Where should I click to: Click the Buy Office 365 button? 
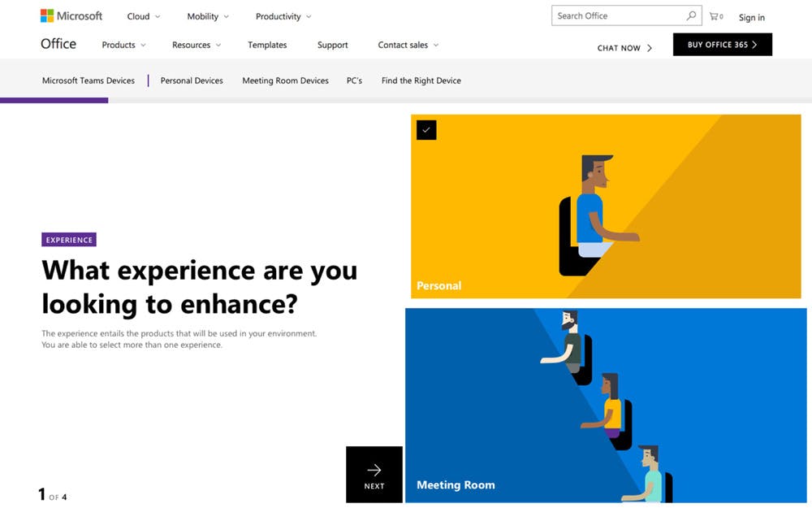pos(723,45)
